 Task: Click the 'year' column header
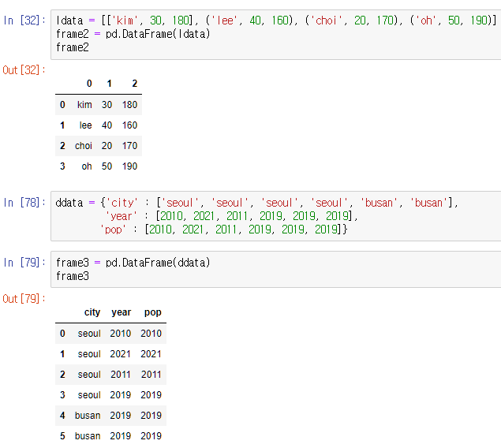(121, 312)
